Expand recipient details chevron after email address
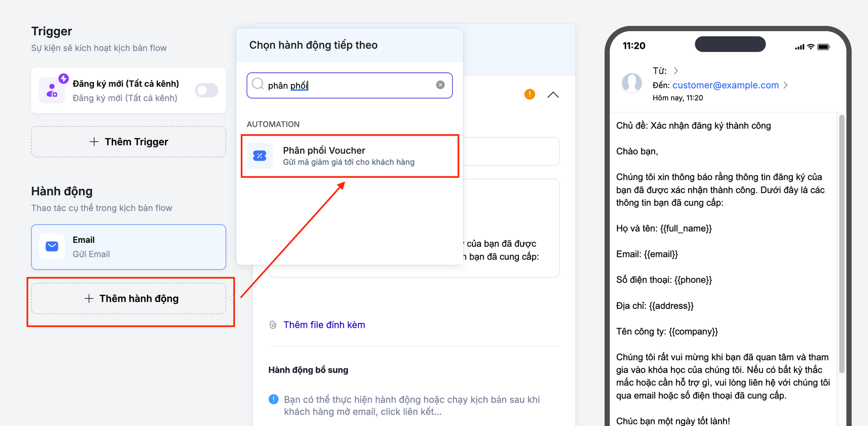This screenshot has width=868, height=426. (785, 85)
